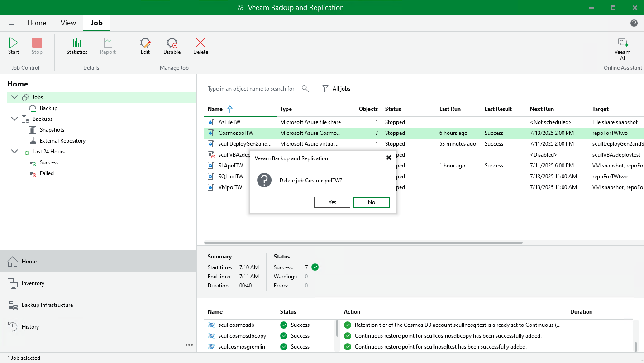This screenshot has width=644, height=363.
Task: Collapse the Jobs tree node
Action: pos(14,97)
